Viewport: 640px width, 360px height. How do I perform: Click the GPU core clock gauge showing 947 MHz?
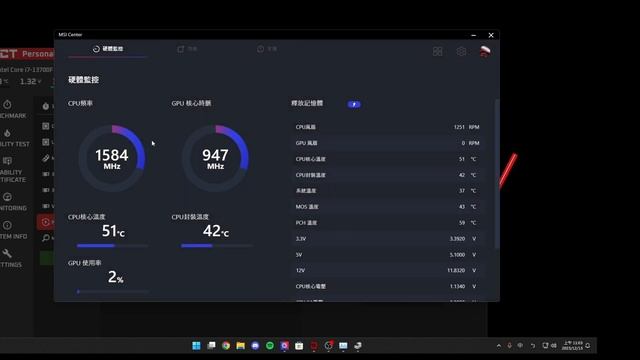point(215,158)
